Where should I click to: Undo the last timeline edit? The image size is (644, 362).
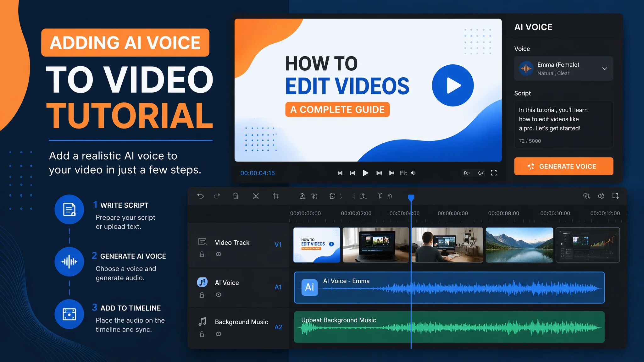pos(200,196)
